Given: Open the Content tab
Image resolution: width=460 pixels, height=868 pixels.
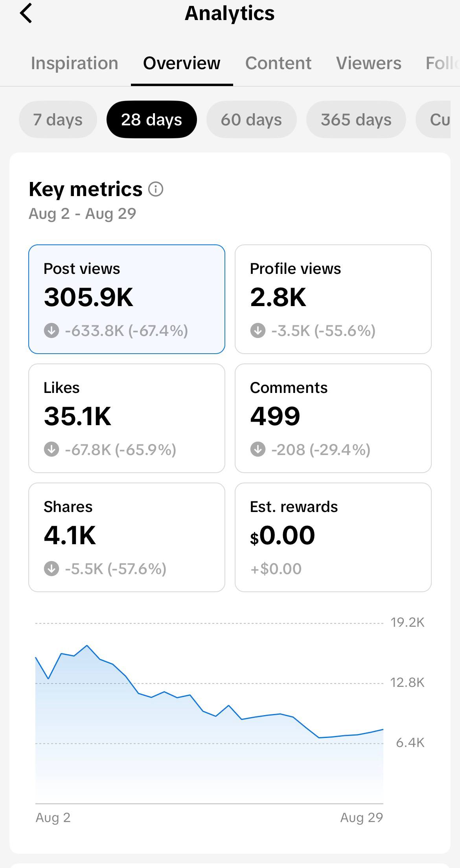Looking at the screenshot, I should click(x=278, y=63).
